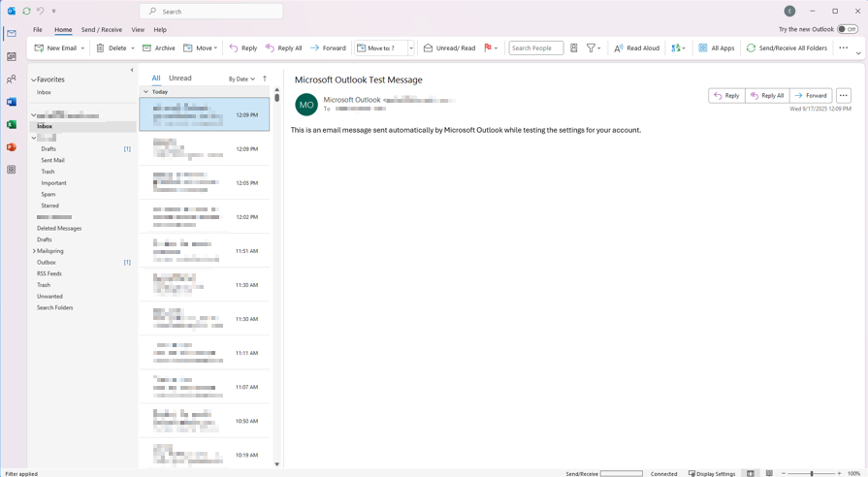Select the Home ribbon tab
This screenshot has width=868, height=477.
63,30
